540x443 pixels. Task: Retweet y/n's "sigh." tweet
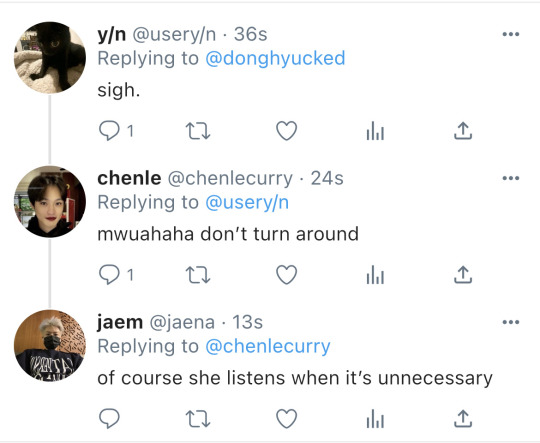198,131
